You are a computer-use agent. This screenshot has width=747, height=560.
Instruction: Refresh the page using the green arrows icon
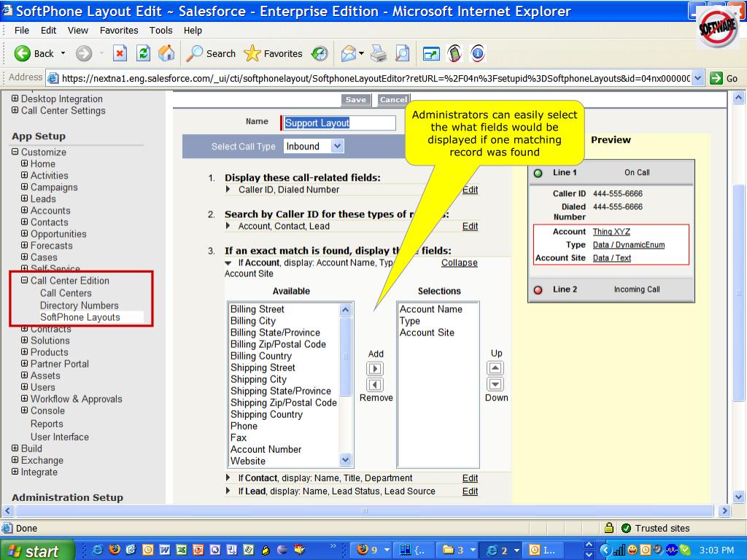pos(143,53)
